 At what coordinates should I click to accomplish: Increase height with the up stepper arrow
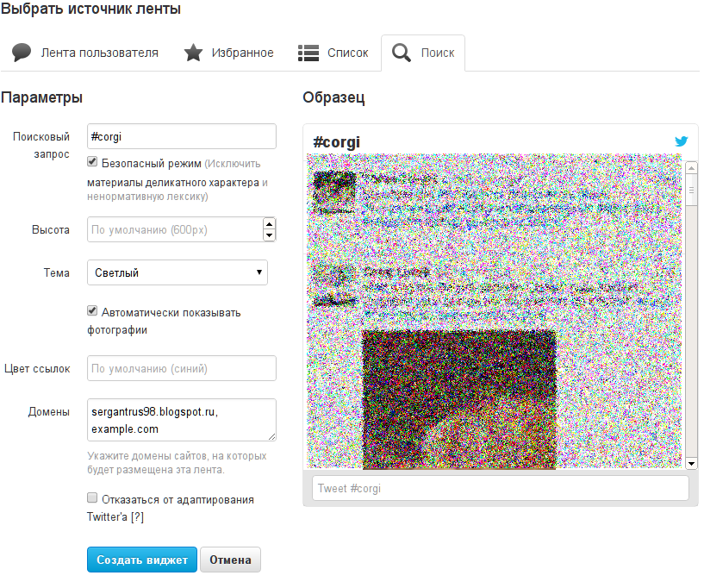pyautogui.click(x=269, y=224)
